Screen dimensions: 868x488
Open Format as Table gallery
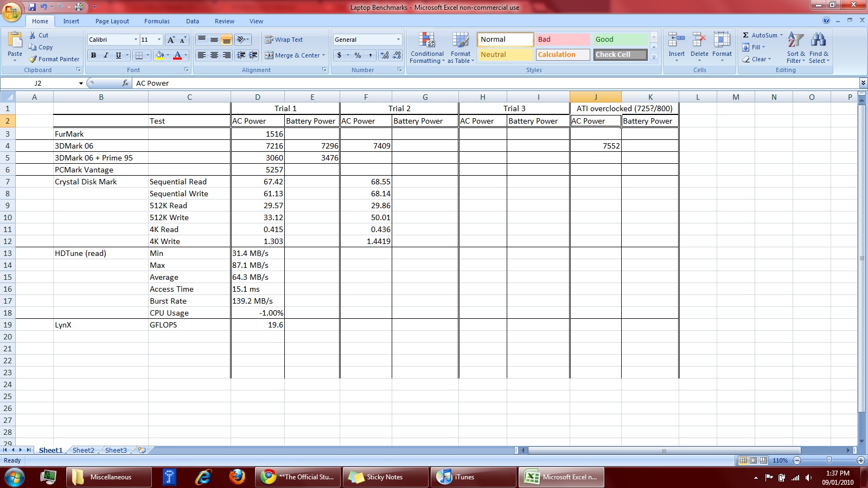[461, 48]
